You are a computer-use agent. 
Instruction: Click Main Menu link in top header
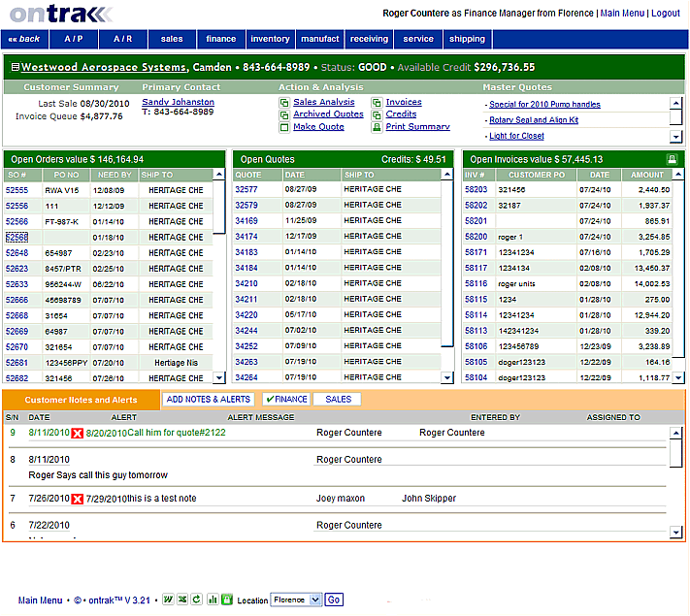(622, 14)
